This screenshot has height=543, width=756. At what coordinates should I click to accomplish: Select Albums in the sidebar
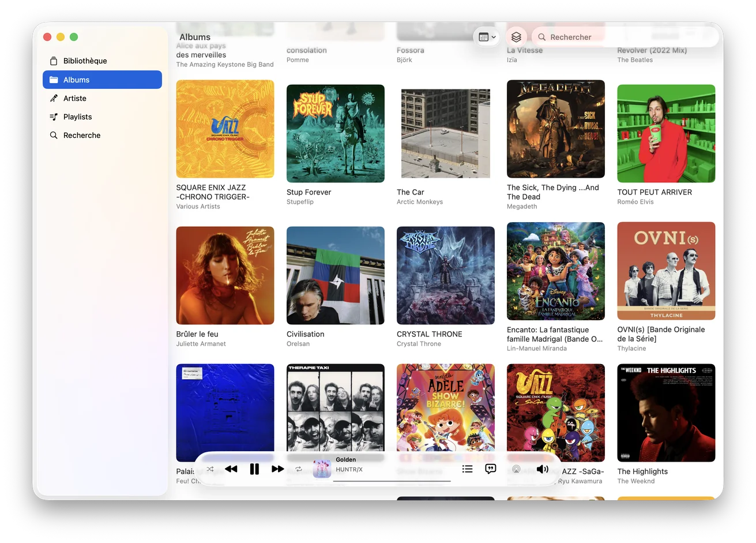pos(102,80)
